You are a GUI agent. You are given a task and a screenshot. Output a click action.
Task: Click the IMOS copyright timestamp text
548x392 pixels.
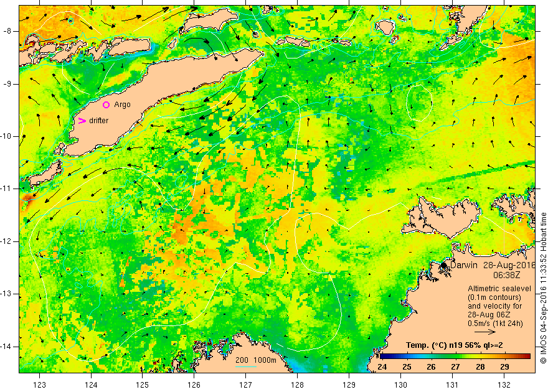click(544, 288)
